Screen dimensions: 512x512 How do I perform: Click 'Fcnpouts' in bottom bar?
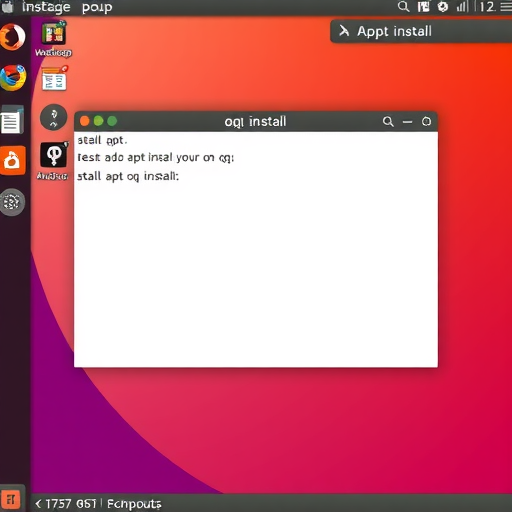point(134,504)
